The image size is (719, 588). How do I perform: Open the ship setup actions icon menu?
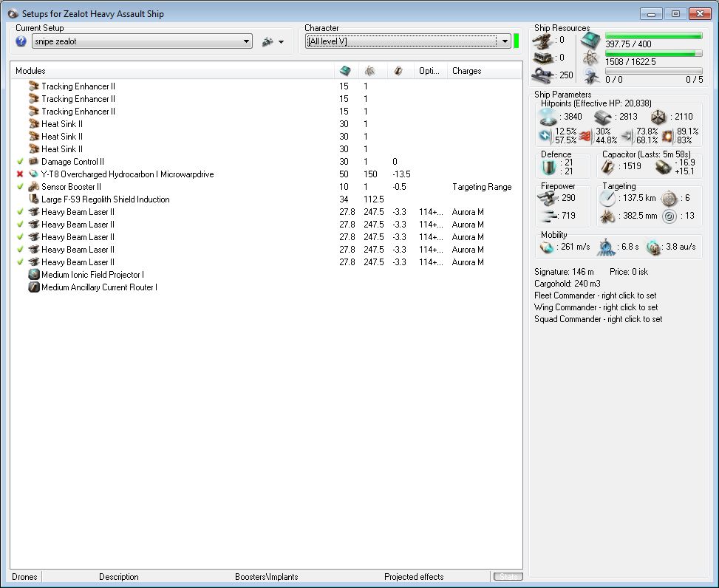coord(268,41)
